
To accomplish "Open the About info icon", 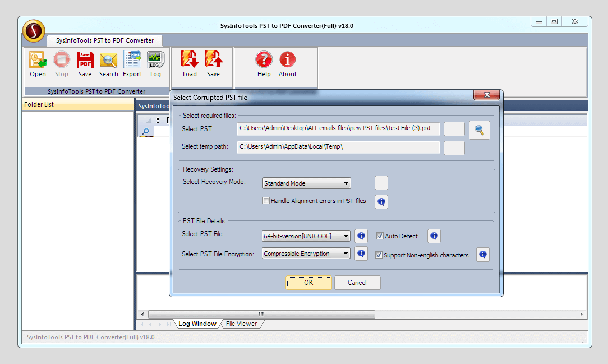I will (287, 64).
